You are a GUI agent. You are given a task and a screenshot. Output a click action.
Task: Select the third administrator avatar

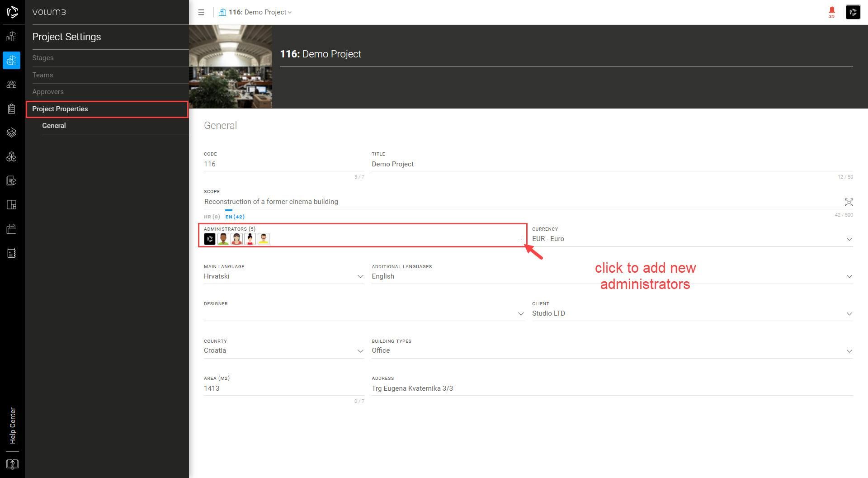tap(236, 239)
